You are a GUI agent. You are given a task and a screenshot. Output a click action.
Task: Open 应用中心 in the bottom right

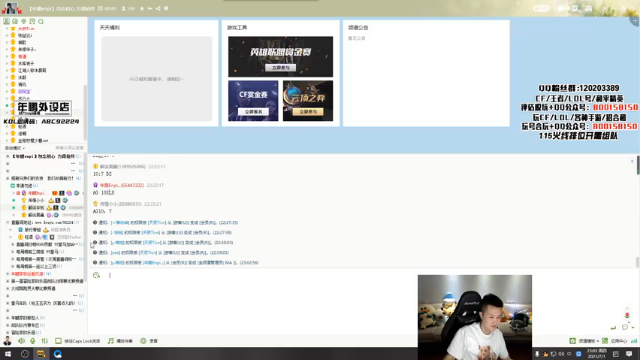pos(616,341)
